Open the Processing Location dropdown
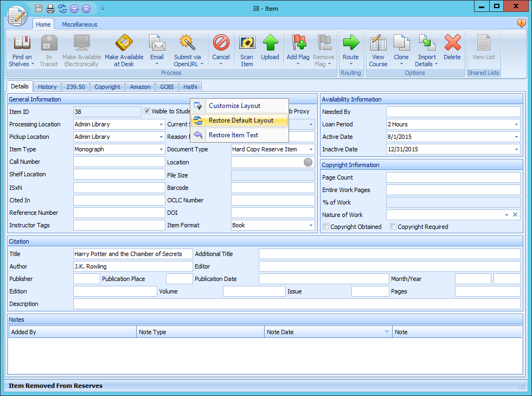This screenshot has height=396, width=532. click(x=161, y=124)
